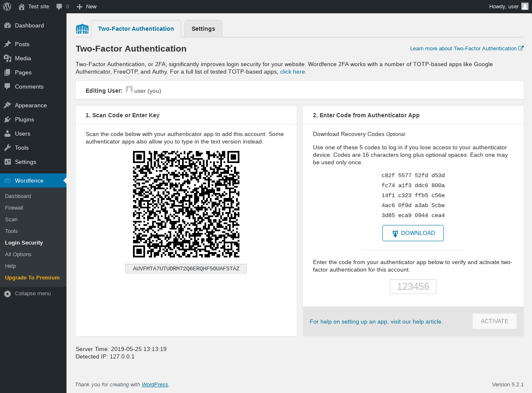The image size is (532, 393).
Task: Open the Pages menu label
Action: pos(23,72)
